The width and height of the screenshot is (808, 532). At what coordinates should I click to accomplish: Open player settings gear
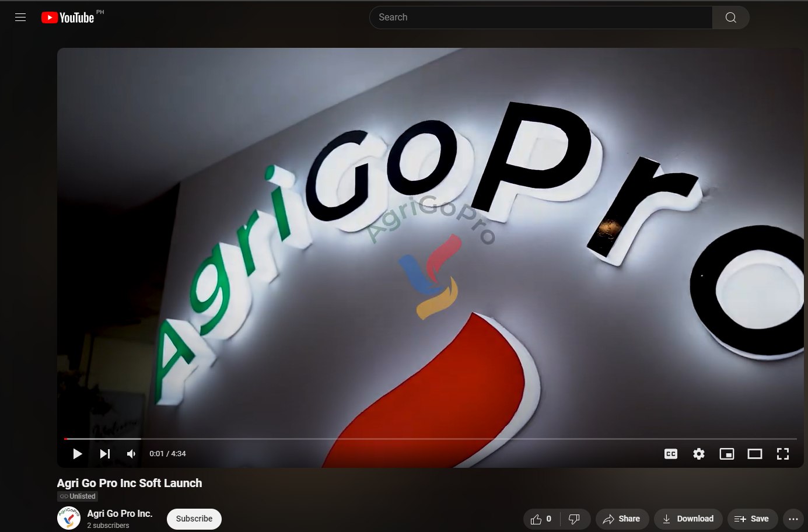pos(699,454)
